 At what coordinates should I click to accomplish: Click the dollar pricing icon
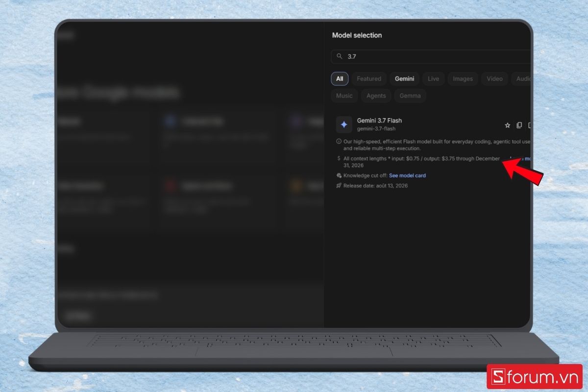click(339, 158)
